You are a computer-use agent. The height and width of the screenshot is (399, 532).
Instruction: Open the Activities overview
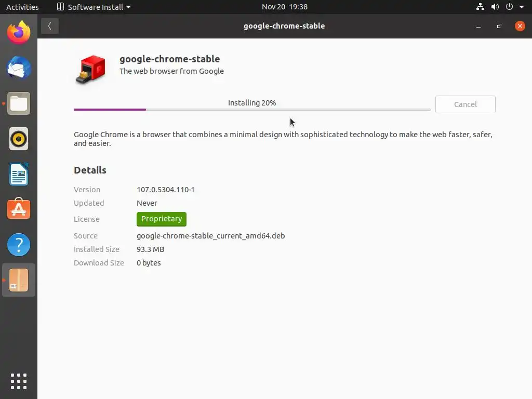point(22,7)
